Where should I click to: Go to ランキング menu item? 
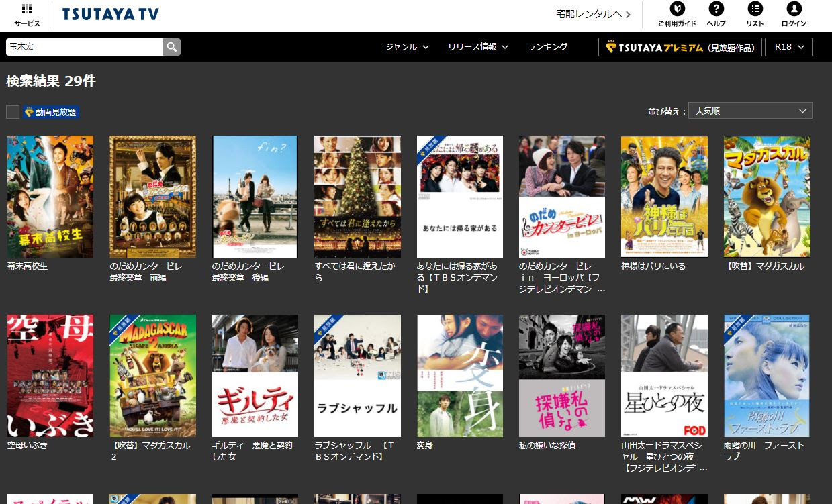click(547, 47)
